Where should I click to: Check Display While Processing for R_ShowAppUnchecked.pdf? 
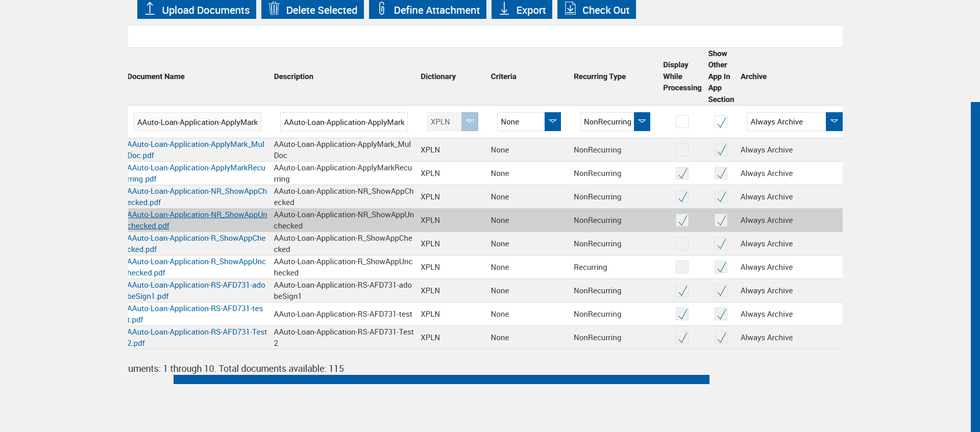point(682,267)
